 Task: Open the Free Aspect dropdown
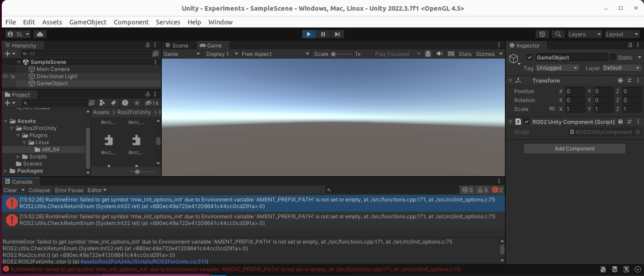tap(275, 54)
